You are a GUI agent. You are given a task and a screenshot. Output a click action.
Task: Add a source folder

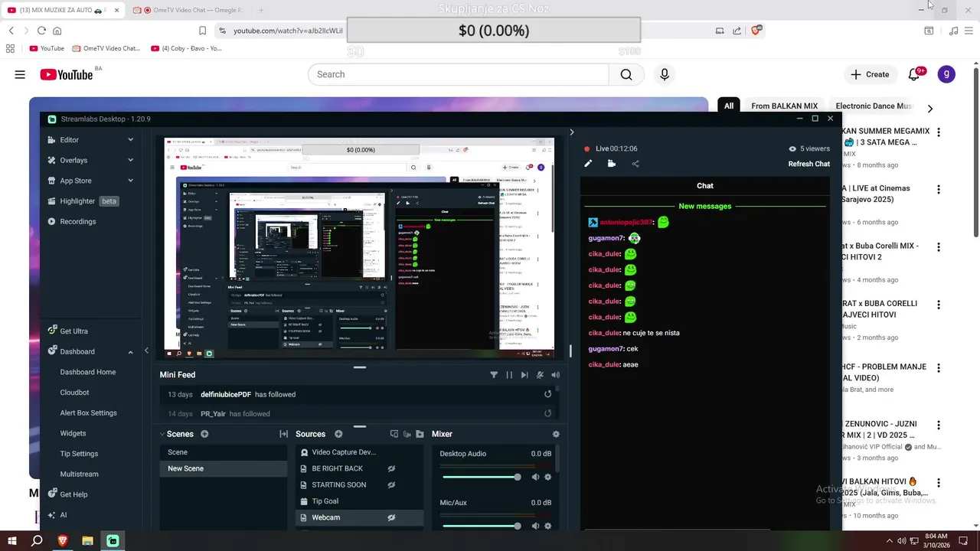pyautogui.click(x=420, y=434)
